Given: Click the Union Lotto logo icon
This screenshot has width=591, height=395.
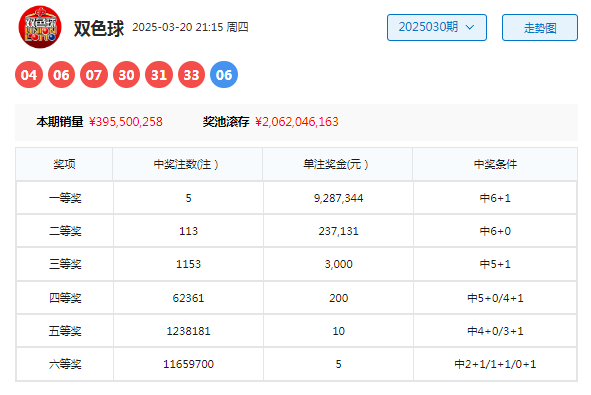Looking at the screenshot, I should point(40,27).
